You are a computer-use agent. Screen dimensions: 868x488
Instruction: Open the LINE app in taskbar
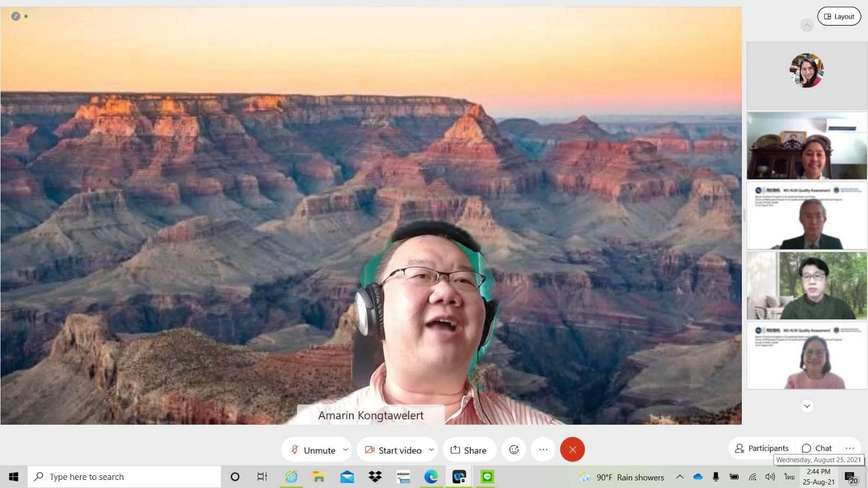[487, 477]
